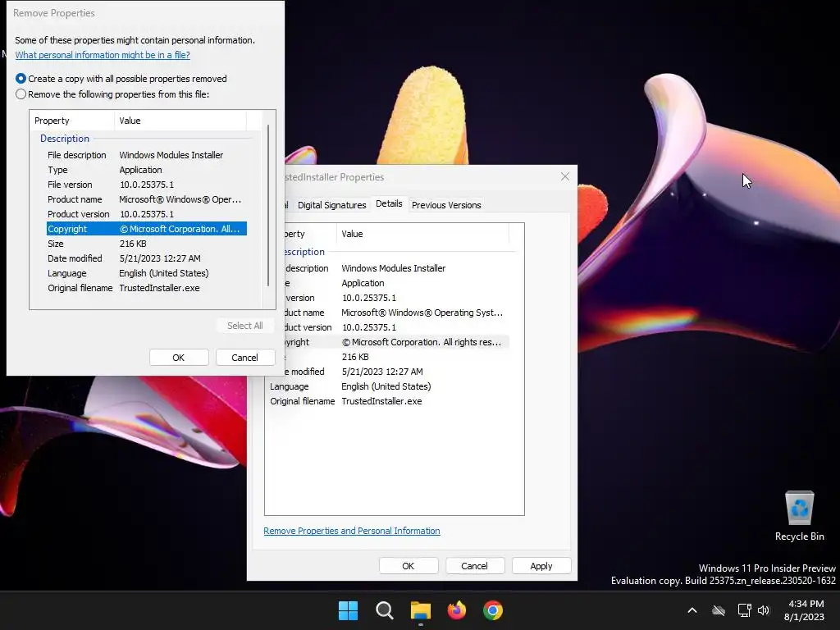
Task: Click the disabled Select All button
Action: coord(244,326)
